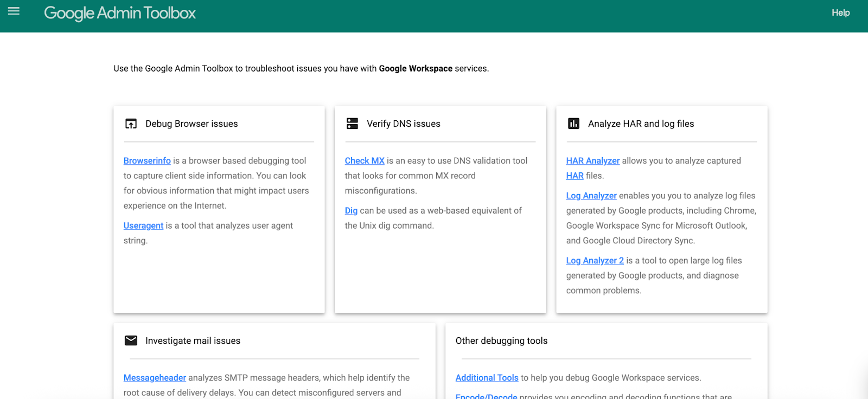Open the hamburger navigation menu
Screen dimensions: 868x399
click(x=14, y=11)
